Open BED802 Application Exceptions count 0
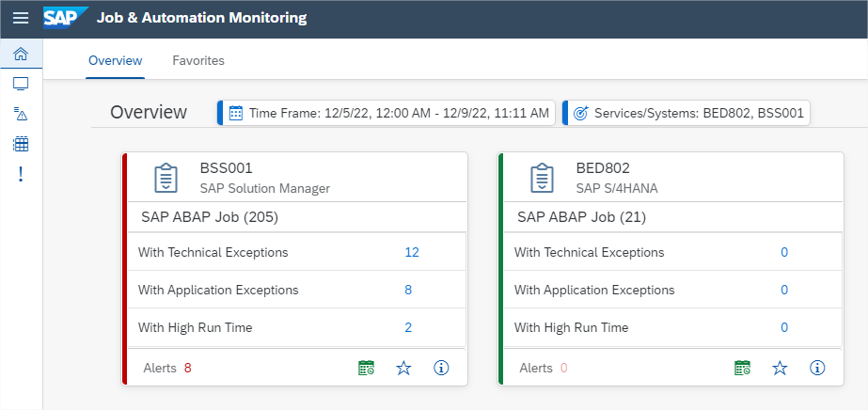 coord(784,290)
